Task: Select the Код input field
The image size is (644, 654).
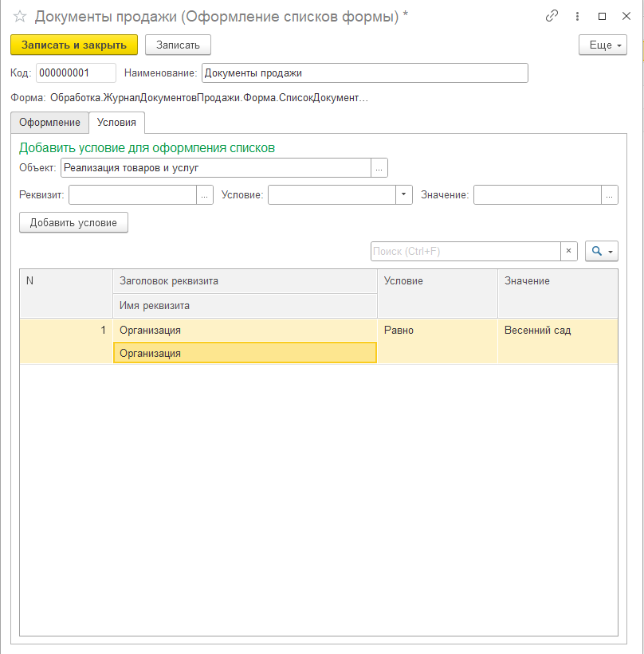Action: point(76,73)
